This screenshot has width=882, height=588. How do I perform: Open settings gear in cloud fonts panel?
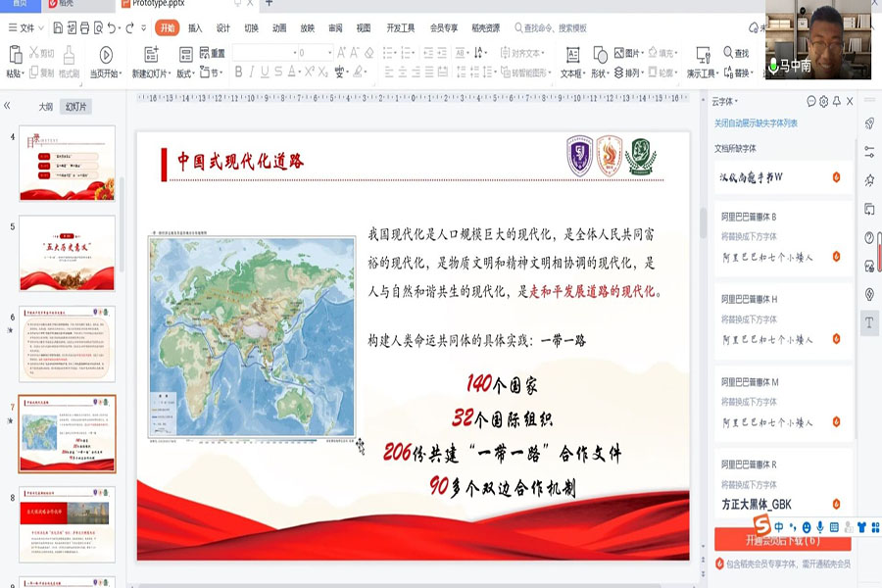823,101
